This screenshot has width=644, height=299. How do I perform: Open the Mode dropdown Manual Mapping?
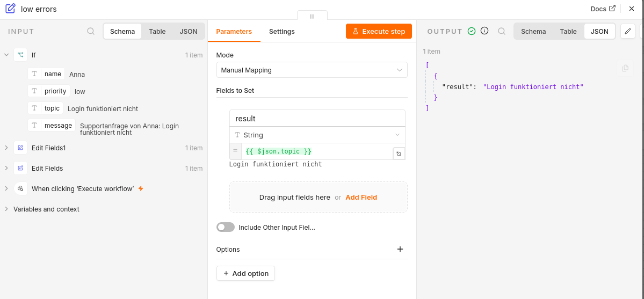(312, 70)
